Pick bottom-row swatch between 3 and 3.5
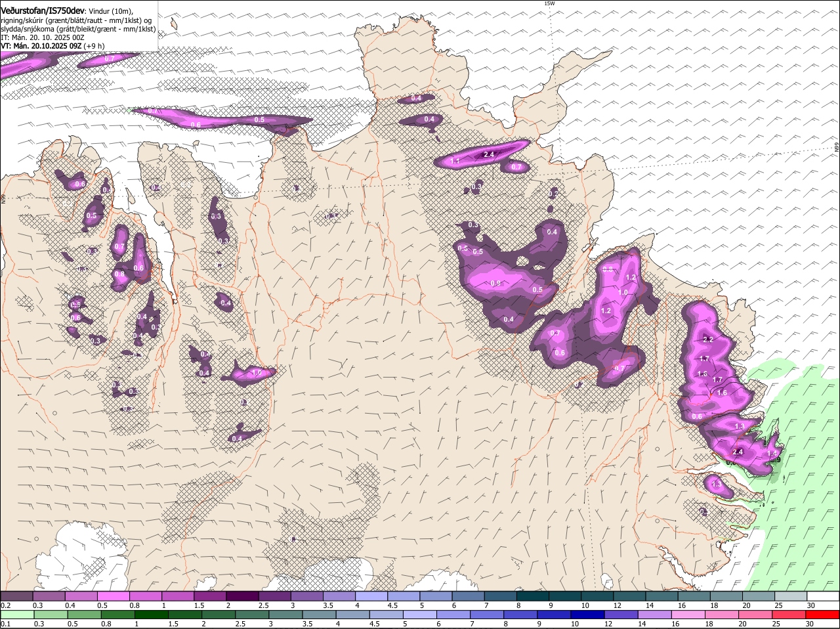The image size is (840, 629). point(287,615)
